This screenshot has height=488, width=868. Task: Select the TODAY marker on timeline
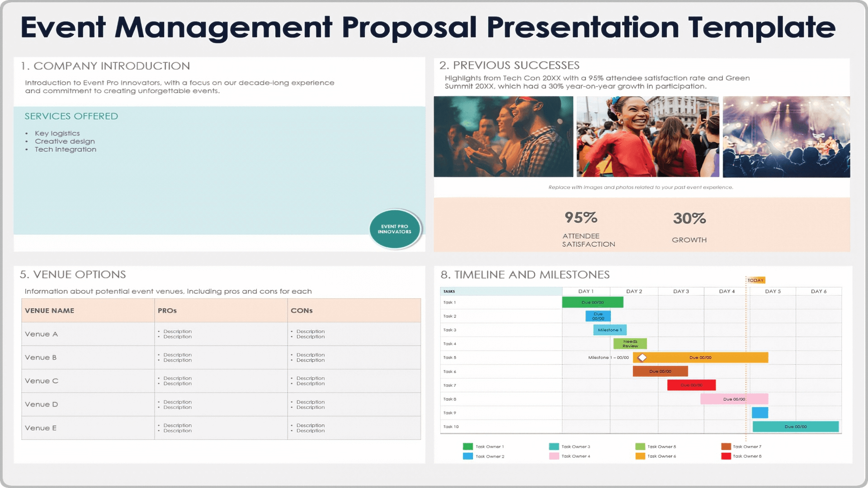[755, 280]
